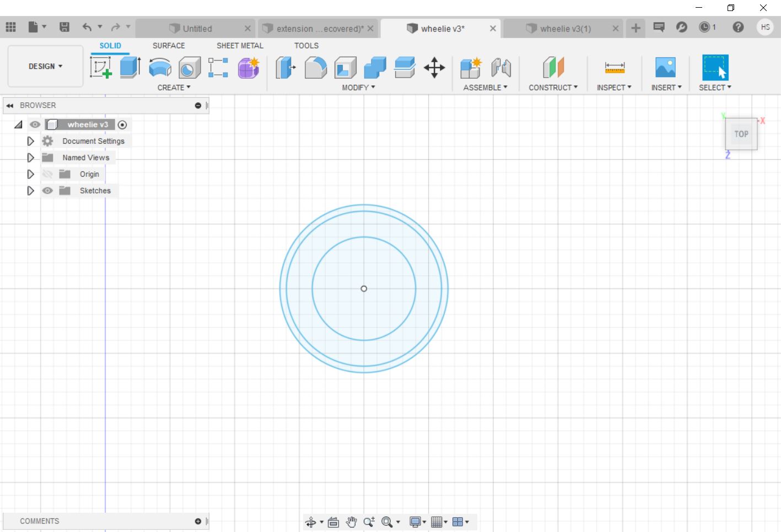Switch to the wheelie v3(1) document tab
This screenshot has width=781, height=532.
[563, 29]
